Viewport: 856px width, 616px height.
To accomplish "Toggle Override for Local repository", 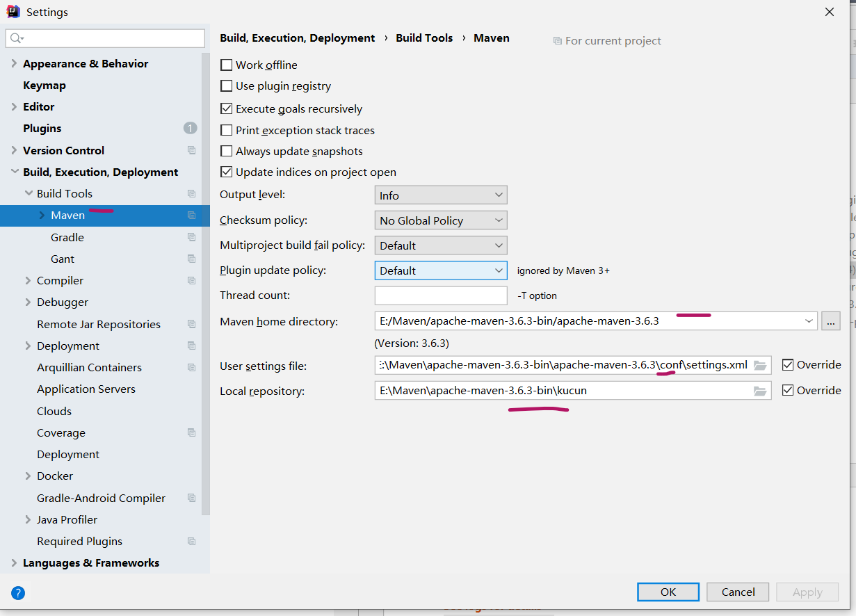I will (788, 390).
